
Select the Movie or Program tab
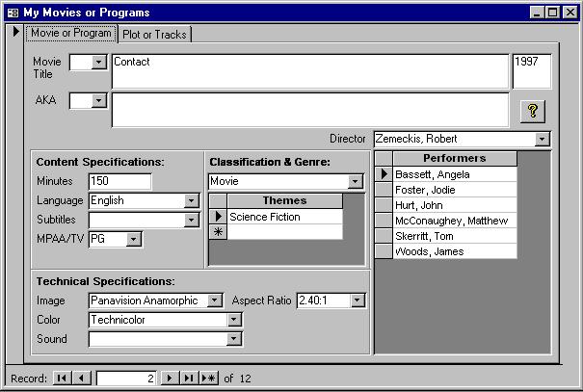tap(70, 33)
